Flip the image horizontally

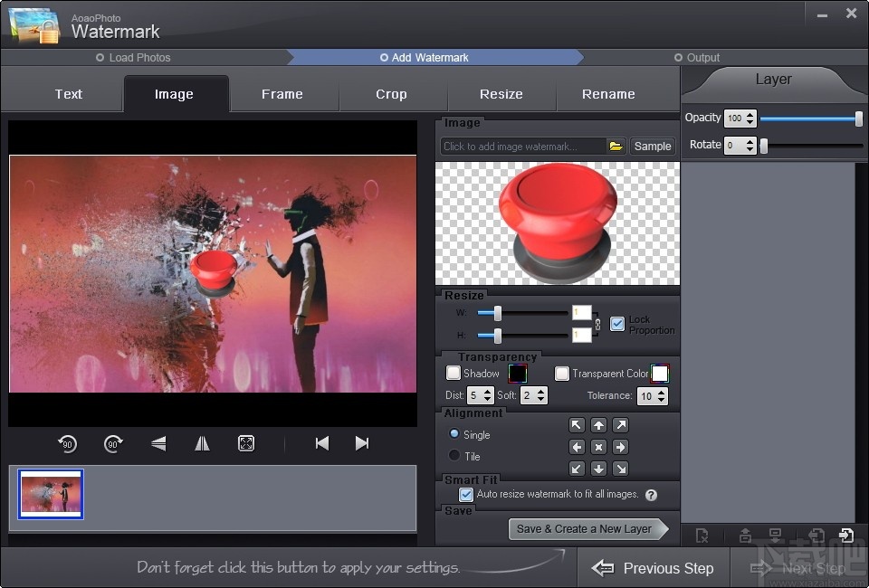pos(202,443)
